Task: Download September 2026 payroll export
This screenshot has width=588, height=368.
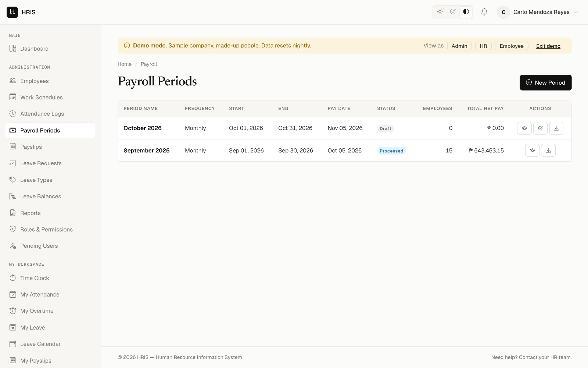Action: point(548,151)
